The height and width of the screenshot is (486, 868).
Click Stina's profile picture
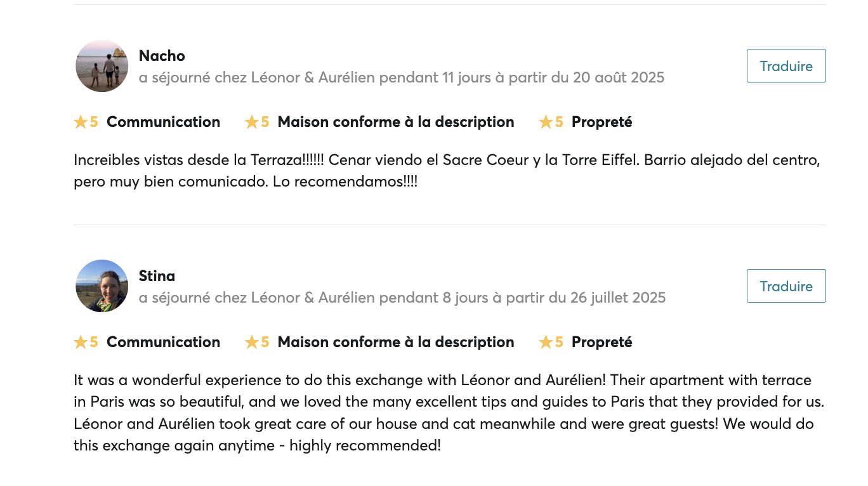tap(102, 286)
